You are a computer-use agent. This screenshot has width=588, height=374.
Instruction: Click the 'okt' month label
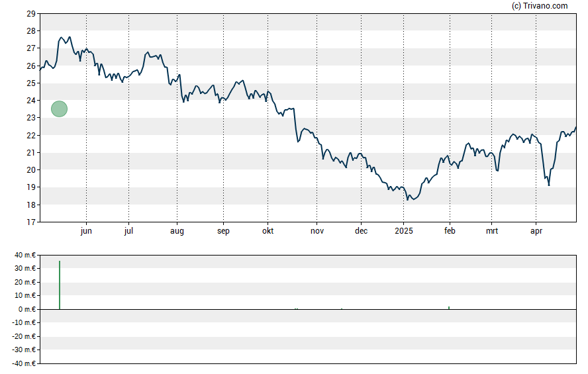click(x=268, y=231)
